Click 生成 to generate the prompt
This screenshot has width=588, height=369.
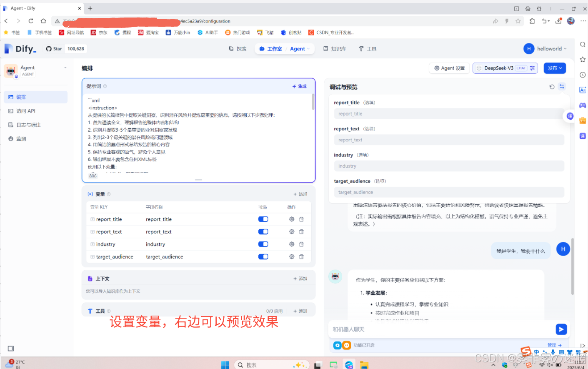(299, 86)
